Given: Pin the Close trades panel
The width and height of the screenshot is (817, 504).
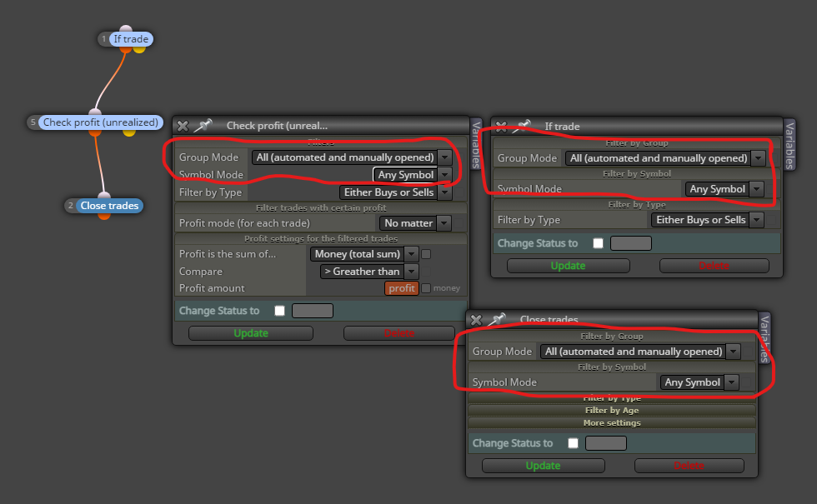Looking at the screenshot, I should (497, 319).
